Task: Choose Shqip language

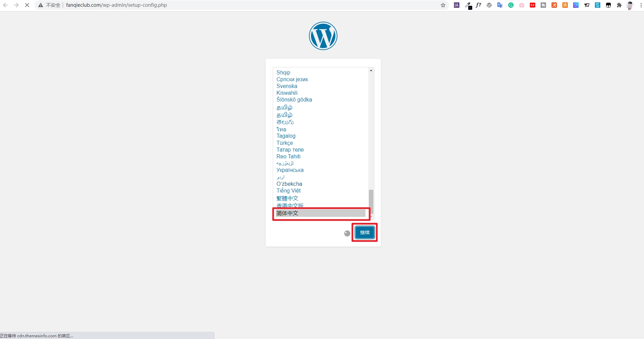Action: click(283, 72)
